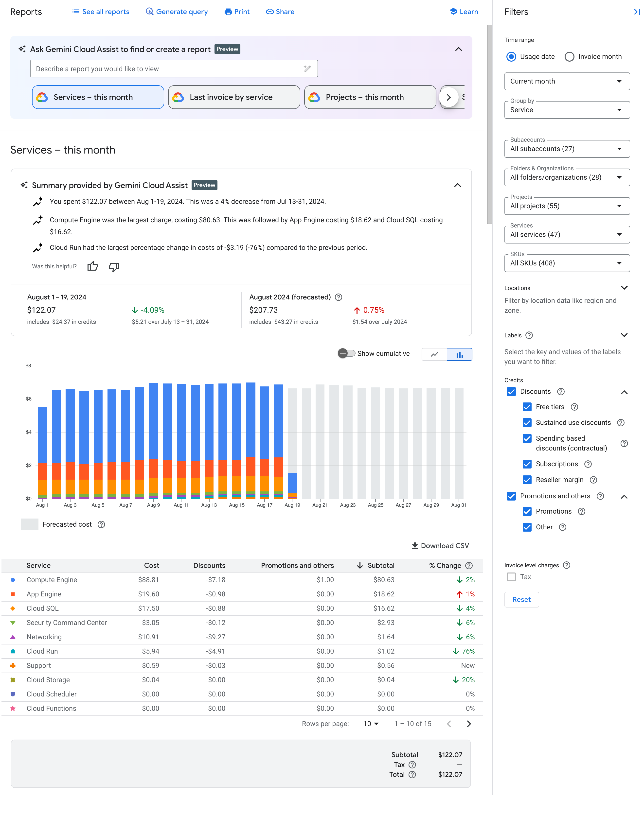Image resolution: width=644 pixels, height=833 pixels.
Task: Click the Reset button in Filters
Action: pos(521,599)
